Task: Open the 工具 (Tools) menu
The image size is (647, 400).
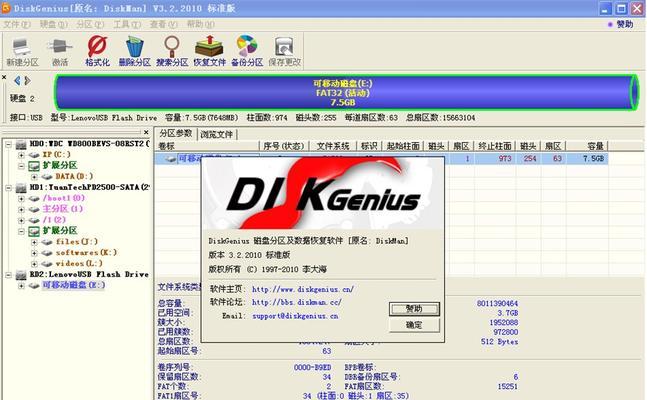Action: pos(127,24)
